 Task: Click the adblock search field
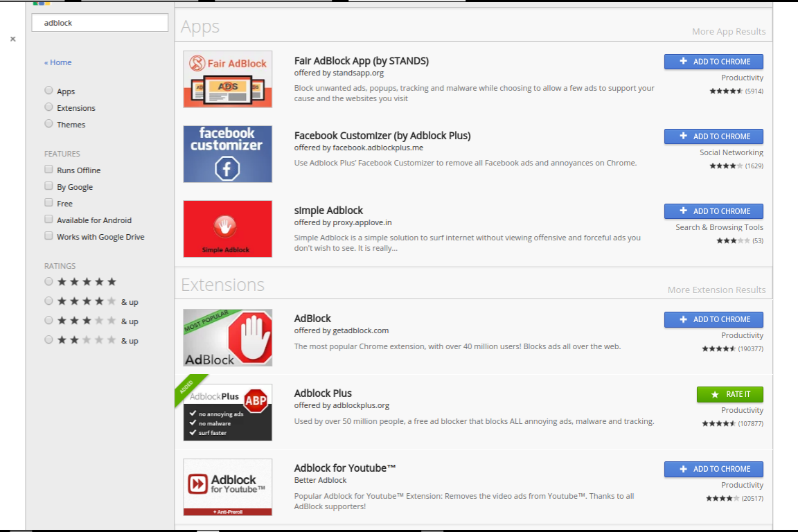pos(100,23)
